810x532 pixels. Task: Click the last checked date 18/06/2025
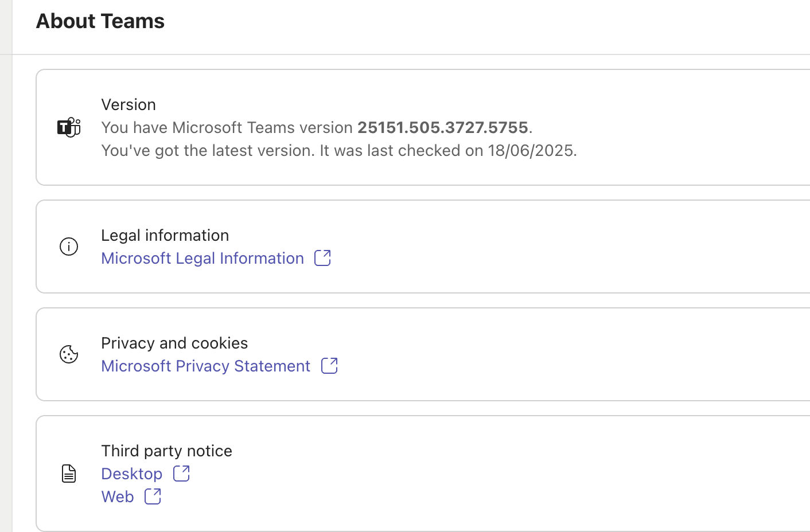click(531, 150)
